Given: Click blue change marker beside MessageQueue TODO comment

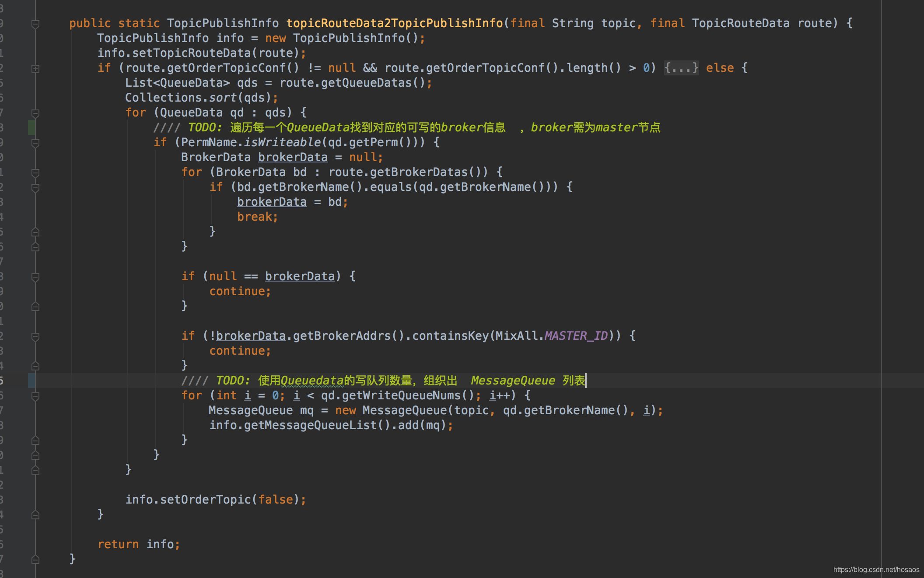Looking at the screenshot, I should [x=31, y=381].
